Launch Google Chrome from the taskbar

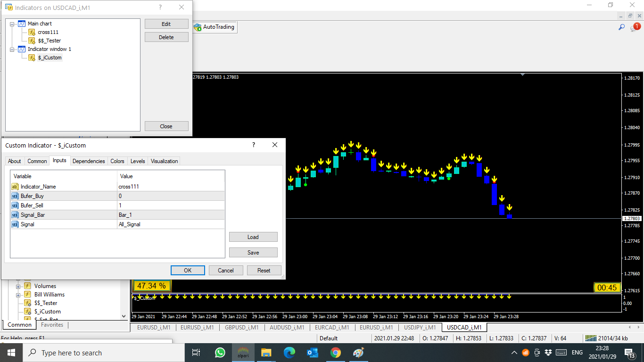click(336, 353)
